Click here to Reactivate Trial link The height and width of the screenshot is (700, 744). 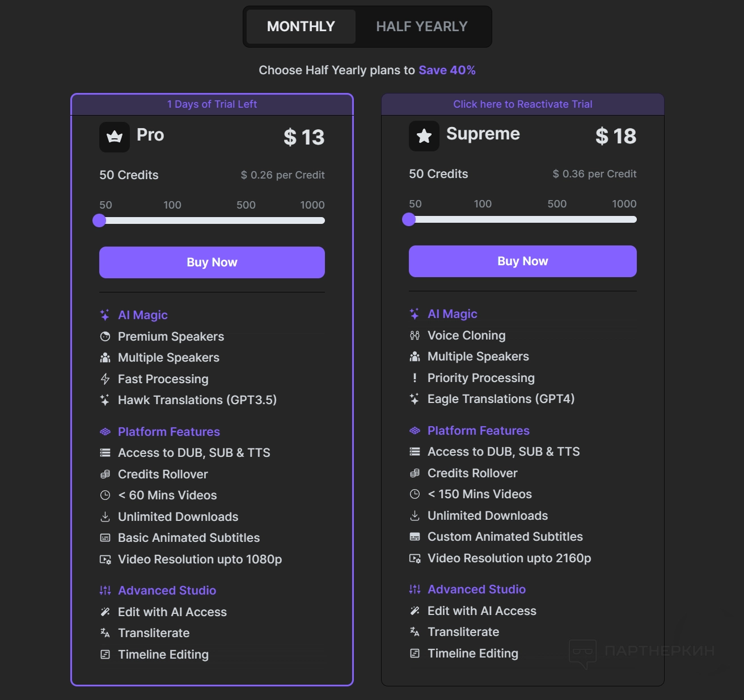tap(523, 104)
